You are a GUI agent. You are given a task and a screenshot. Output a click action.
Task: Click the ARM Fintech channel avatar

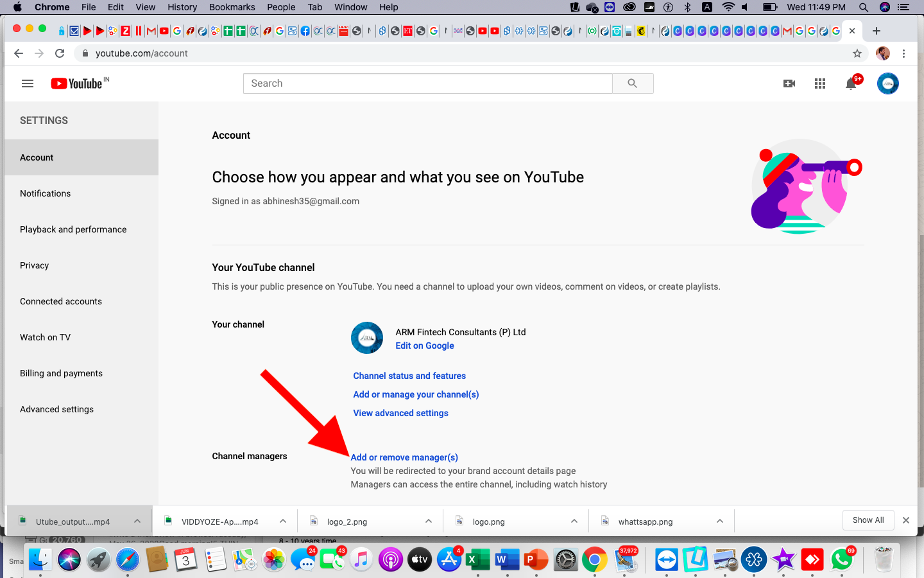point(367,338)
